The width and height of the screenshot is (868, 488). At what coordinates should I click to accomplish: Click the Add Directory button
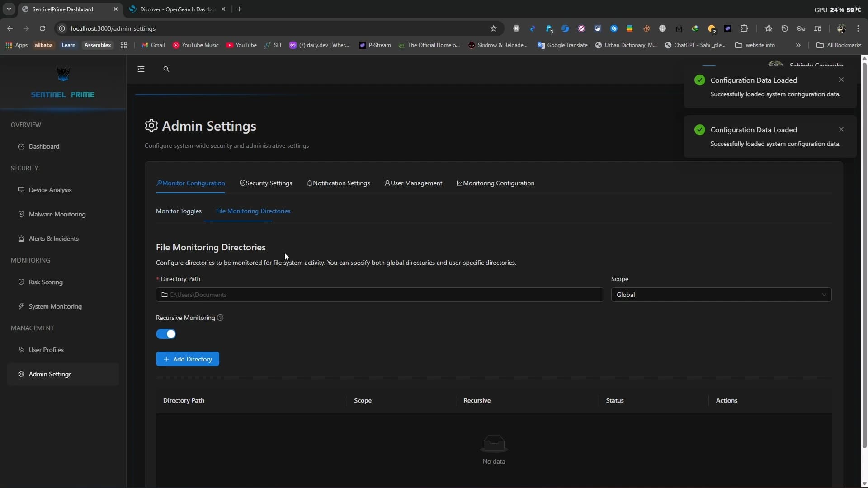[187, 359]
